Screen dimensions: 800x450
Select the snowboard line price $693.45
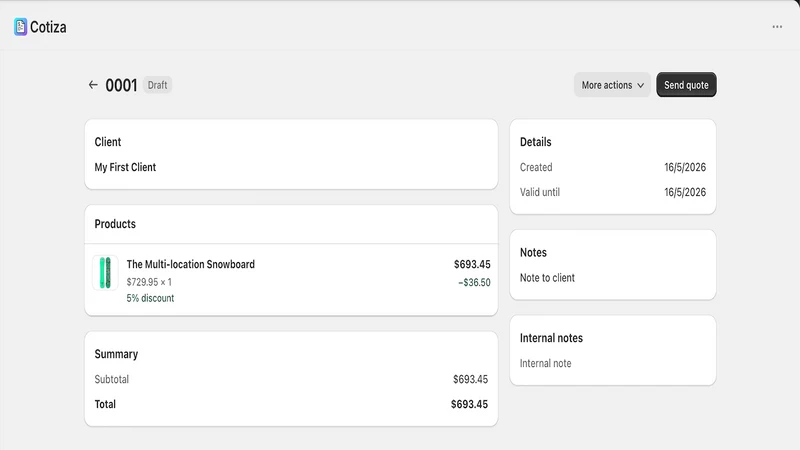tap(472, 264)
